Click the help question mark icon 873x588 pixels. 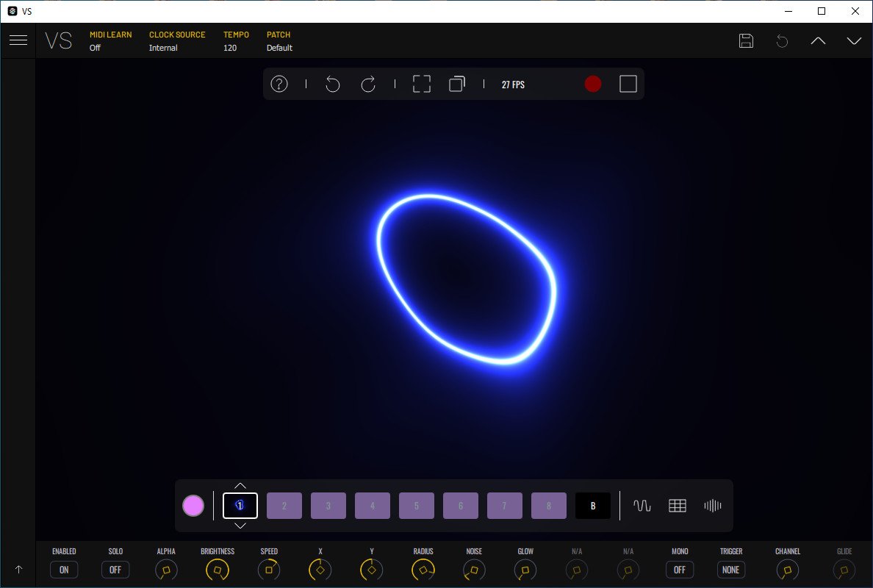click(279, 84)
